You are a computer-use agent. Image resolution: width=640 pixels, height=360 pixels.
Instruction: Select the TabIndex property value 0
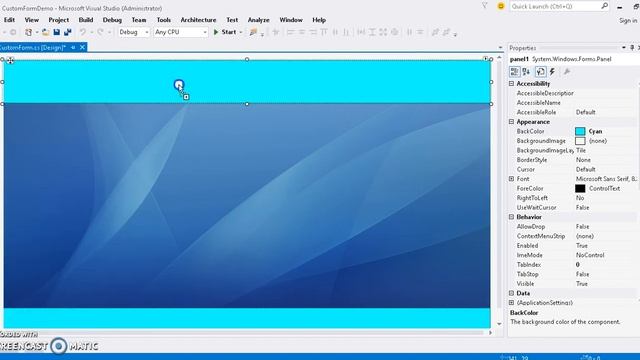tap(578, 264)
